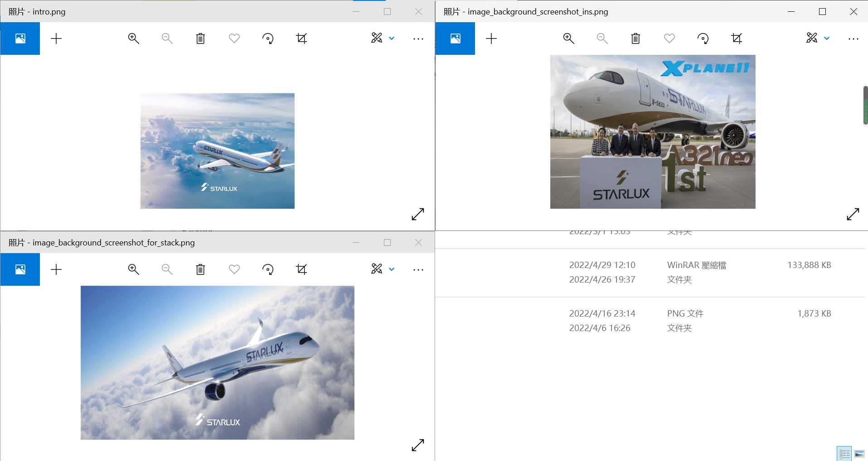
Task: Delete intro.png with trash icon
Action: tap(200, 38)
